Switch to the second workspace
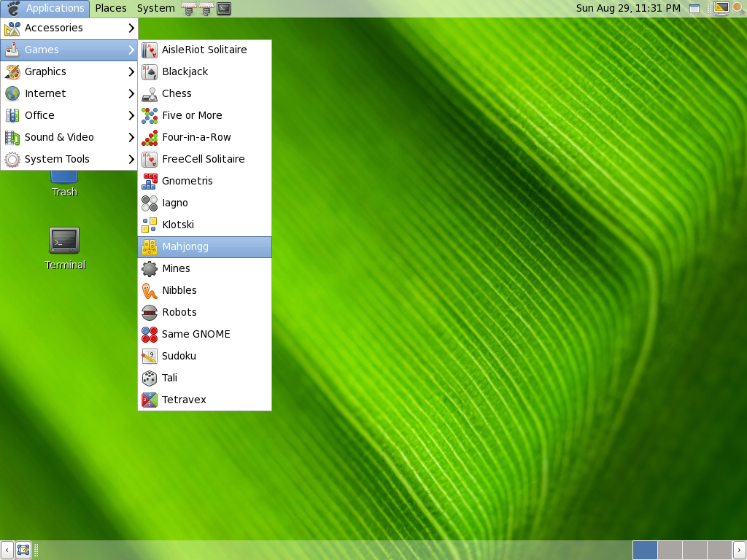 [670, 550]
